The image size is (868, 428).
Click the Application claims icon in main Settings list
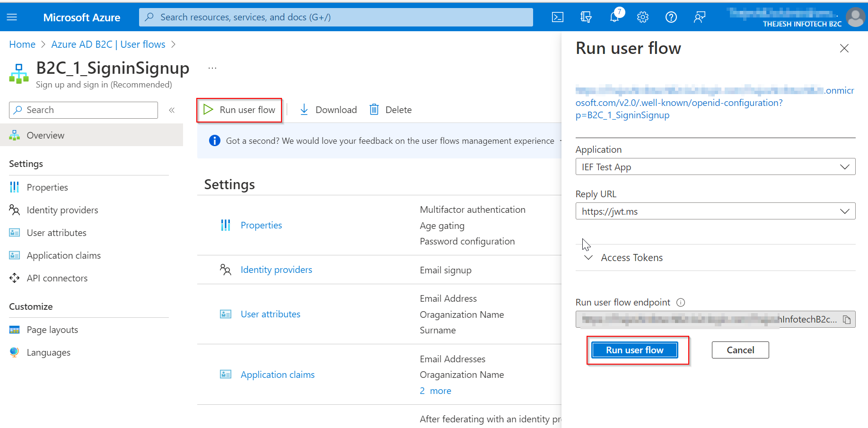coord(226,375)
